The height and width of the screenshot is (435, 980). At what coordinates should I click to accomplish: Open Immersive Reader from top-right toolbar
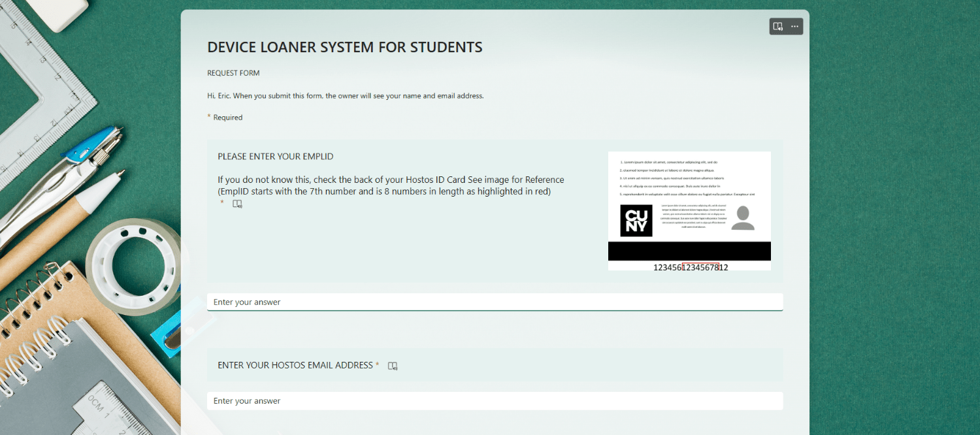click(x=777, y=27)
